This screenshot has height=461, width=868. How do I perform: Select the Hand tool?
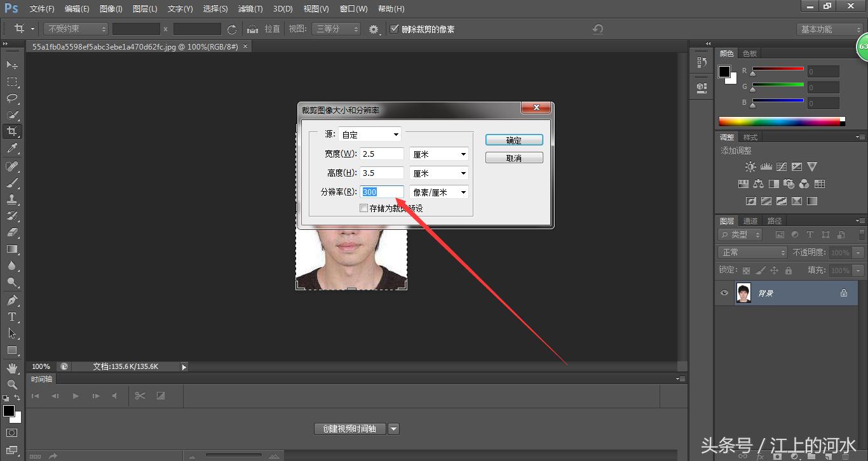point(12,368)
